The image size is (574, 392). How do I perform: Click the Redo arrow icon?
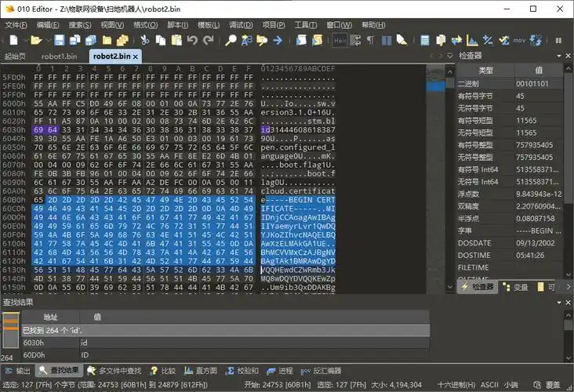point(208,40)
